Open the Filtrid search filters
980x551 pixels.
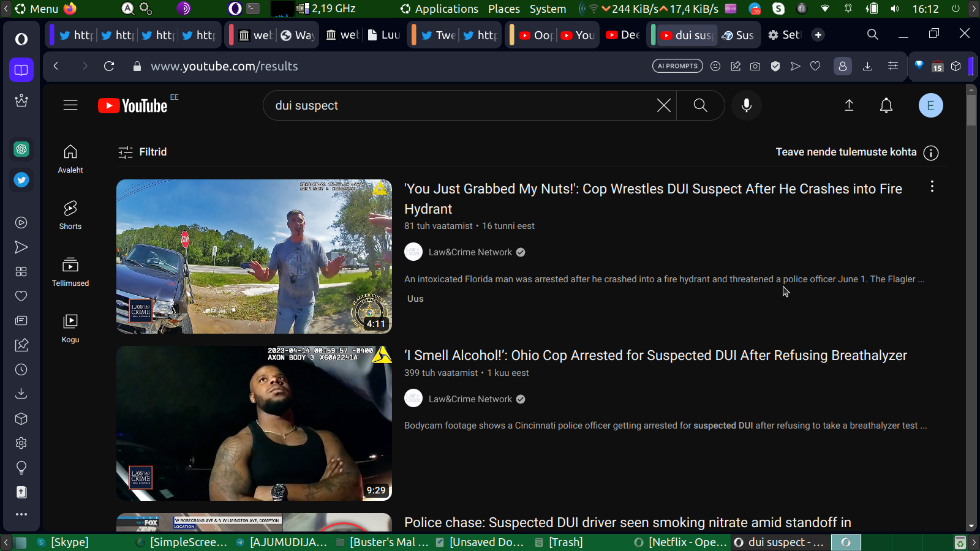tap(142, 152)
